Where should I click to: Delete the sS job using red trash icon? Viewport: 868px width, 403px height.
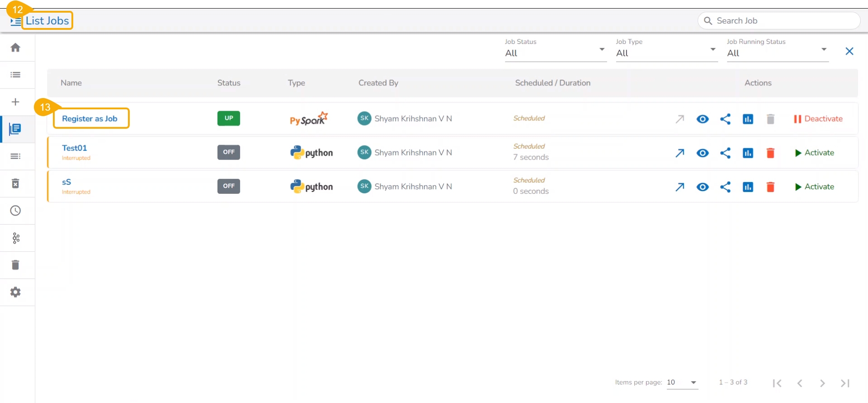coord(770,187)
